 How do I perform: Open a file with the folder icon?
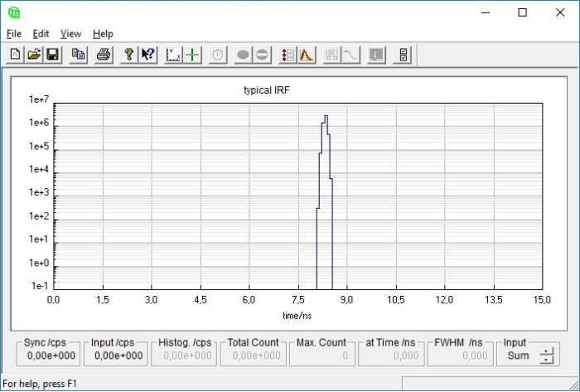34,56
